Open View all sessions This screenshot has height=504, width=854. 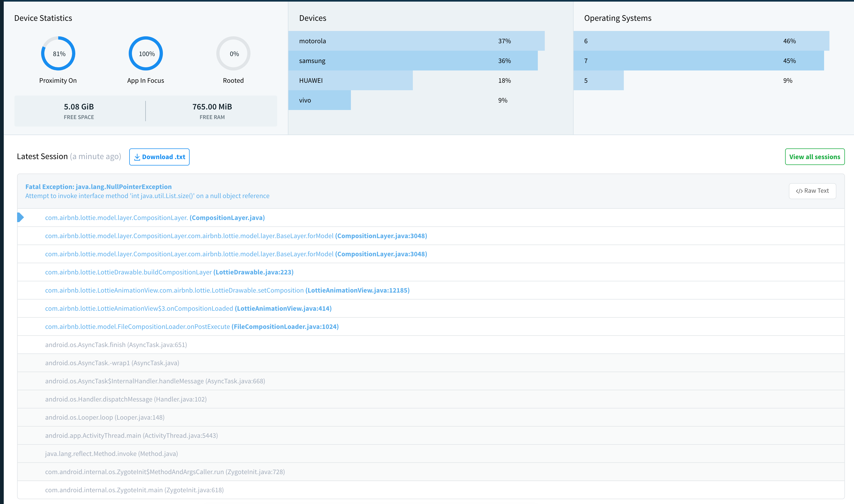[x=814, y=157]
